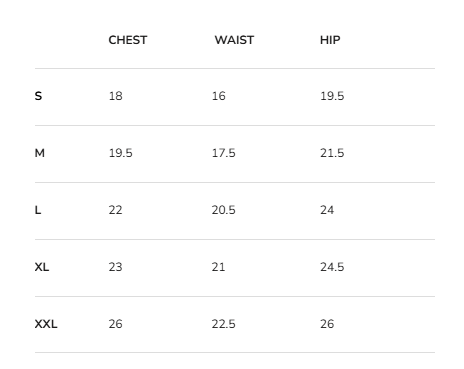Click chest value 26 in XXL row
This screenshot has width=464, height=369.
(116, 324)
